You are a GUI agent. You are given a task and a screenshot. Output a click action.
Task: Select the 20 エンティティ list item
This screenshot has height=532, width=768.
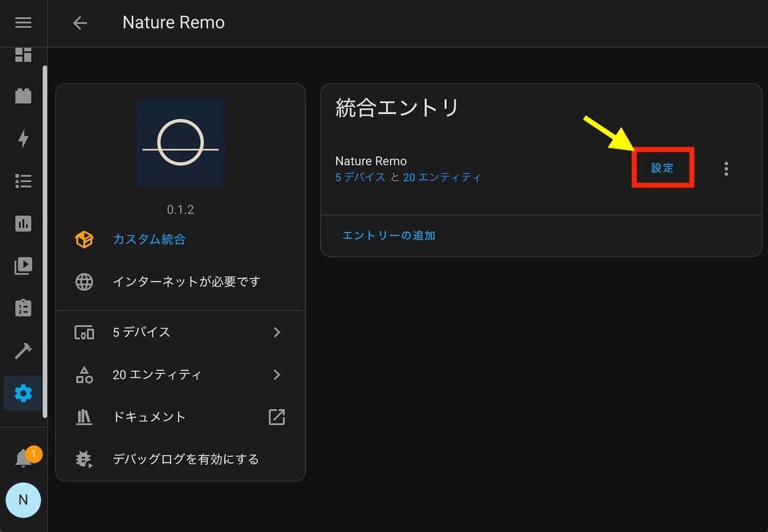click(x=180, y=375)
